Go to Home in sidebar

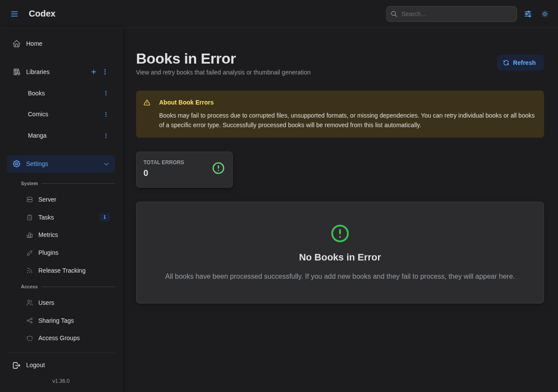pyautogui.click(x=61, y=44)
